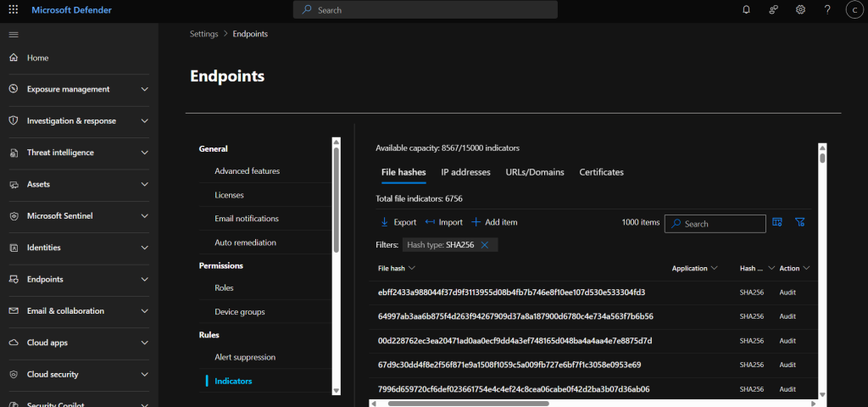Image resolution: width=868 pixels, height=407 pixels.
Task: Click the Threat intelligence icon
Action: click(14, 153)
